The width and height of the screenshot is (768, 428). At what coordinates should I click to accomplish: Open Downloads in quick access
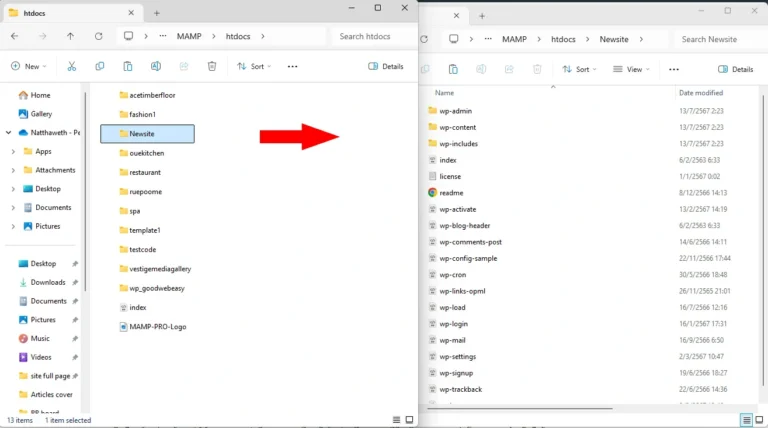click(x=42, y=283)
